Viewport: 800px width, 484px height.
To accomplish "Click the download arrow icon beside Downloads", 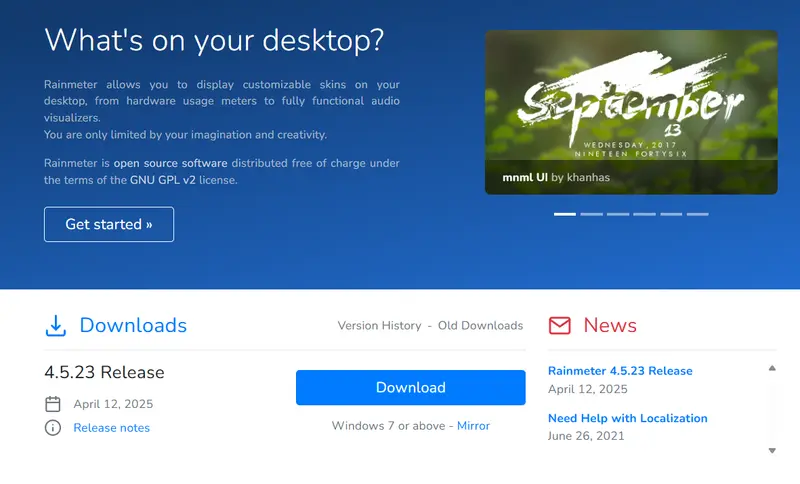I will click(x=56, y=325).
